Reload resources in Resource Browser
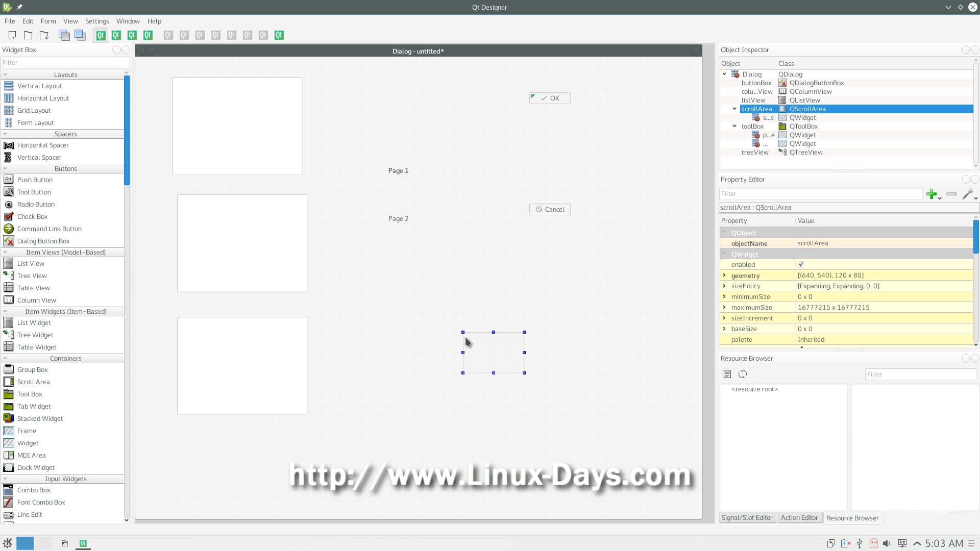Screen dimensions: 980x551 tap(743, 374)
